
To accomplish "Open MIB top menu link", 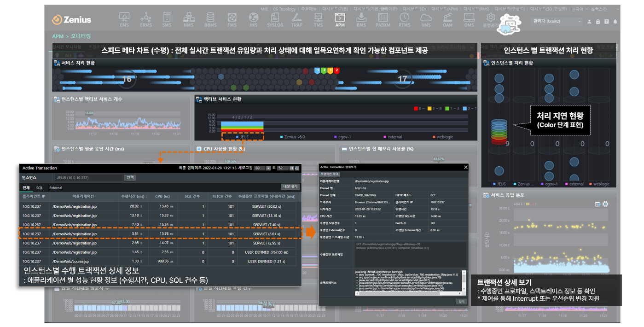I will [x=264, y=8].
